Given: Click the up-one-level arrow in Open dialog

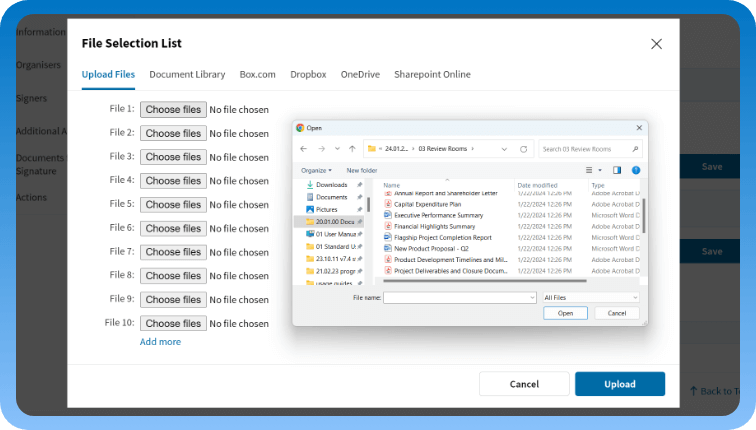Looking at the screenshot, I should pos(351,149).
